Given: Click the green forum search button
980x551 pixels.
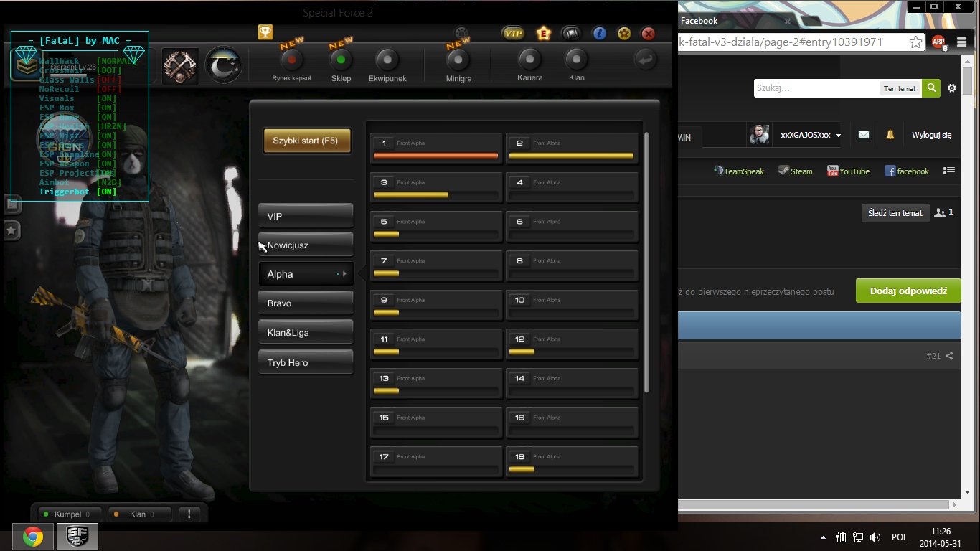Looking at the screenshot, I should tap(931, 88).
